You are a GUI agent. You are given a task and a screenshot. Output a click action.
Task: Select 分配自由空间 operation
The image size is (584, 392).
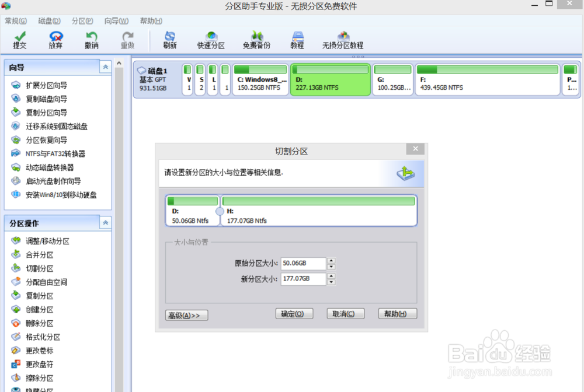(40, 282)
